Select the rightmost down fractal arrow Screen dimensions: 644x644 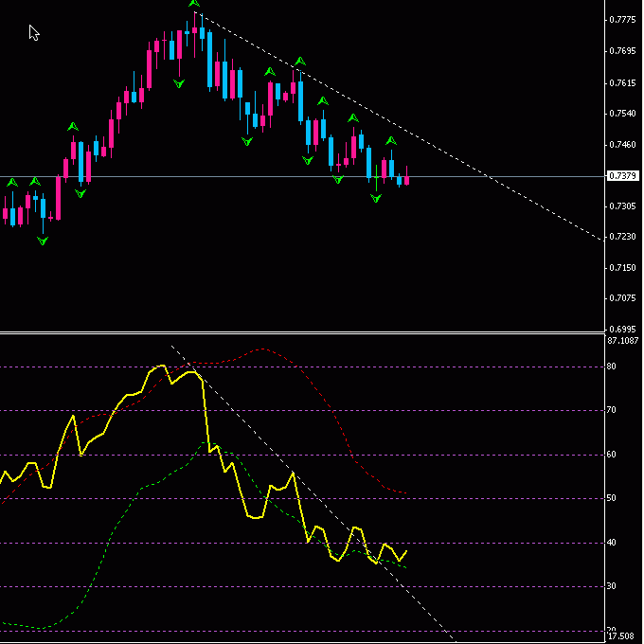pos(376,199)
